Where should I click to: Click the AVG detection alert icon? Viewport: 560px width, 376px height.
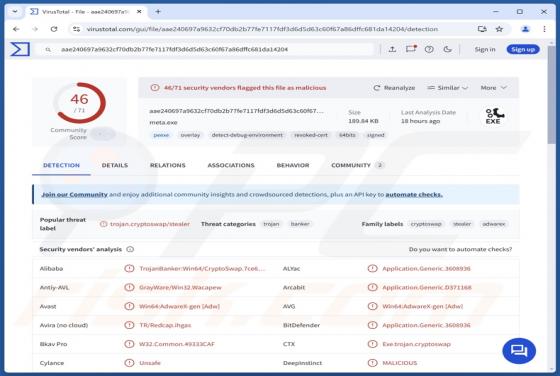click(372, 306)
